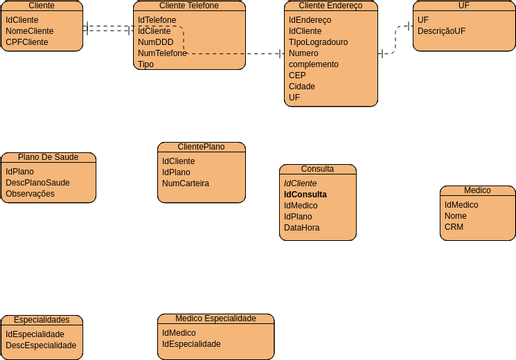Click the Cliente Endereço entity title
Image resolution: width=516 pixels, height=360 pixels.
tap(330, 5)
